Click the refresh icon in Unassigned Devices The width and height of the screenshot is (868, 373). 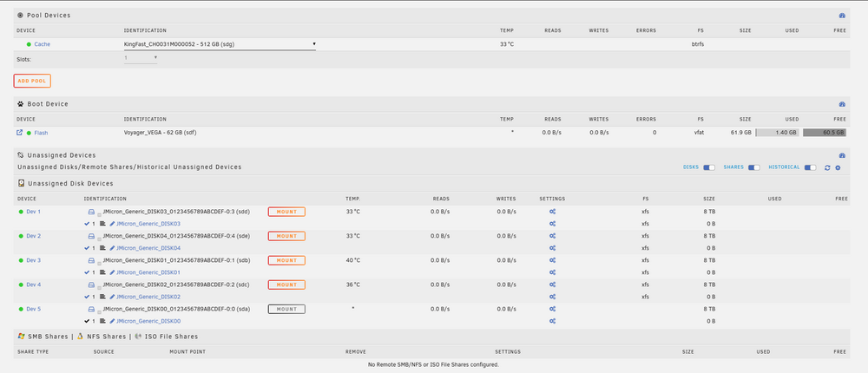[x=827, y=167]
